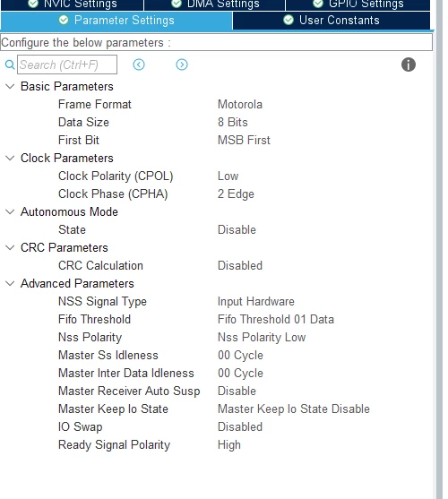448x499 pixels.
Task: Select the NSS Signal Type label
Action: point(102,301)
